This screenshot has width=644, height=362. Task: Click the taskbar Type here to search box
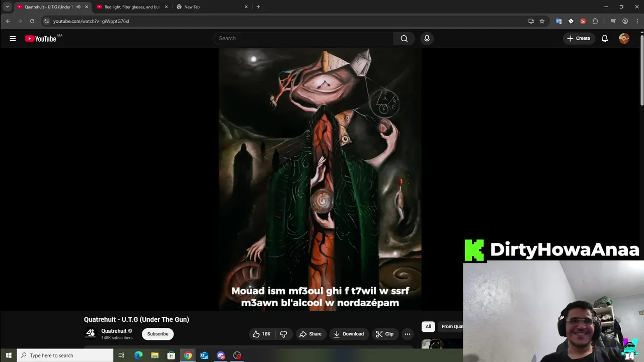pos(65,355)
